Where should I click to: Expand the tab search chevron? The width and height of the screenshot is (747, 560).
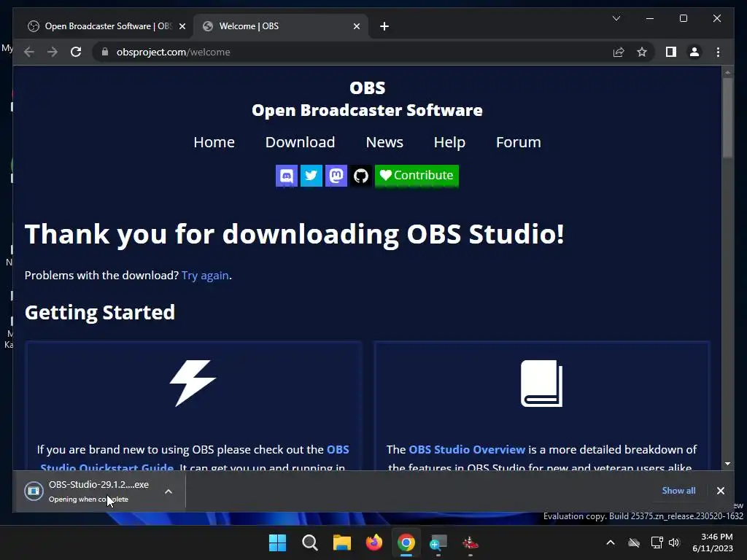tap(616, 18)
